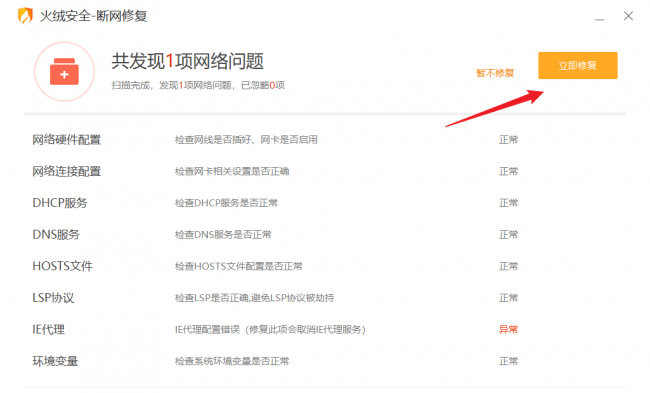Click the heading 共发现1项网络问题
The height and width of the screenshot is (393, 650).
pyautogui.click(x=187, y=61)
